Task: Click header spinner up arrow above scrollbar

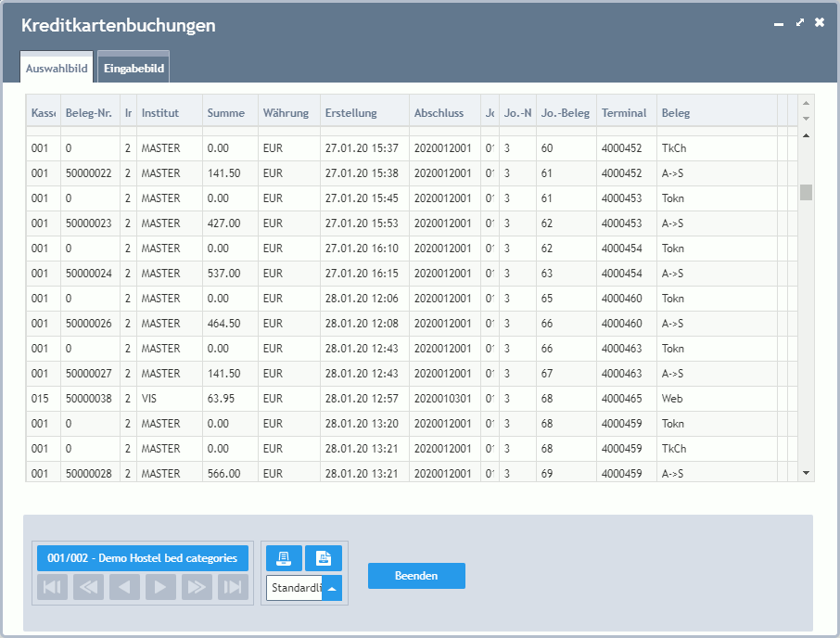Action: pyautogui.click(x=806, y=103)
